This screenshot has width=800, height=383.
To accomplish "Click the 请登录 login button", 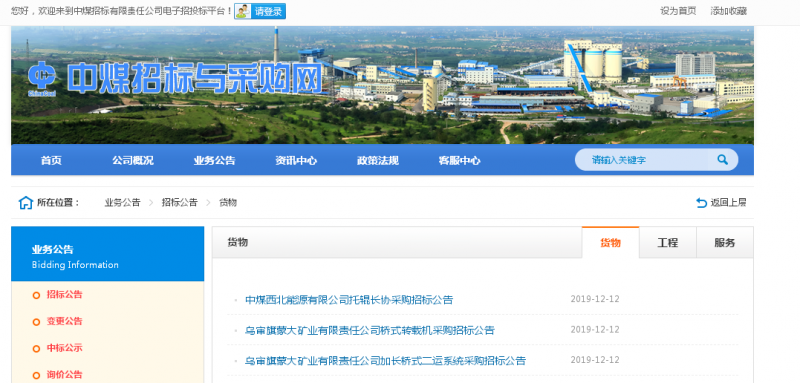I will [x=269, y=11].
